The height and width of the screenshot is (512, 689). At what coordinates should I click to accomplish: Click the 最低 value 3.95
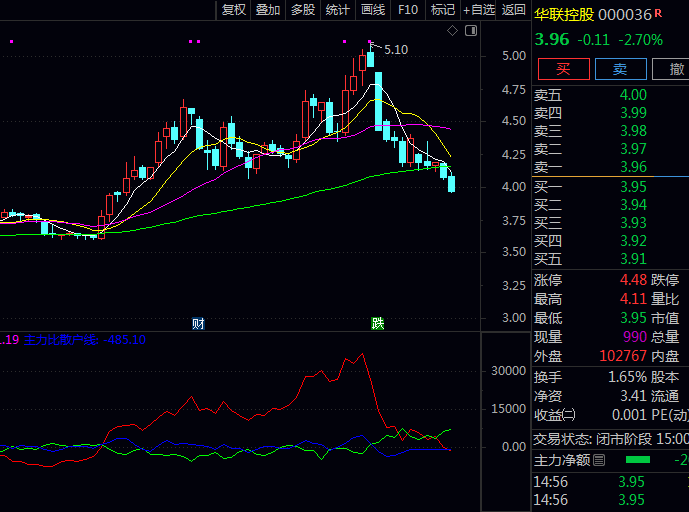click(633, 318)
